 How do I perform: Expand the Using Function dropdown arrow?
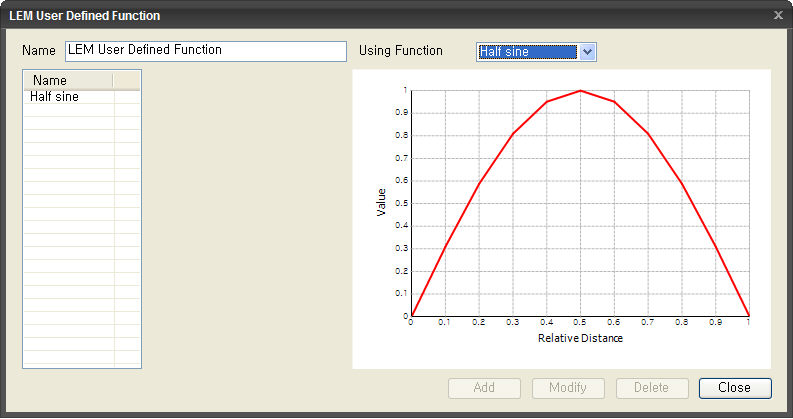pyautogui.click(x=587, y=52)
